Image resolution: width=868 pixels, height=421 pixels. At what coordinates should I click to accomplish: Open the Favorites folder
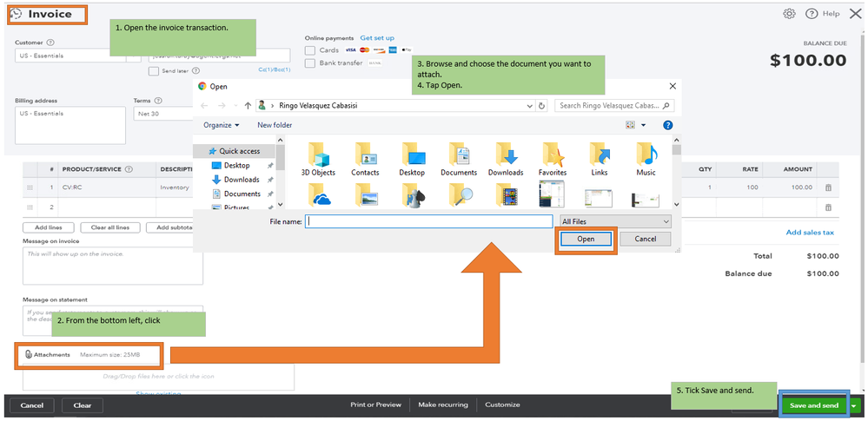pyautogui.click(x=553, y=160)
